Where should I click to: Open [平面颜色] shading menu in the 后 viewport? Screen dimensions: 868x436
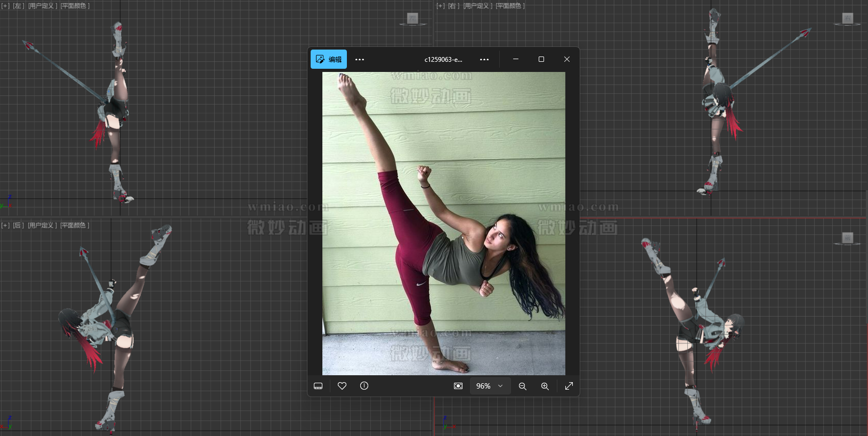pyautogui.click(x=75, y=225)
